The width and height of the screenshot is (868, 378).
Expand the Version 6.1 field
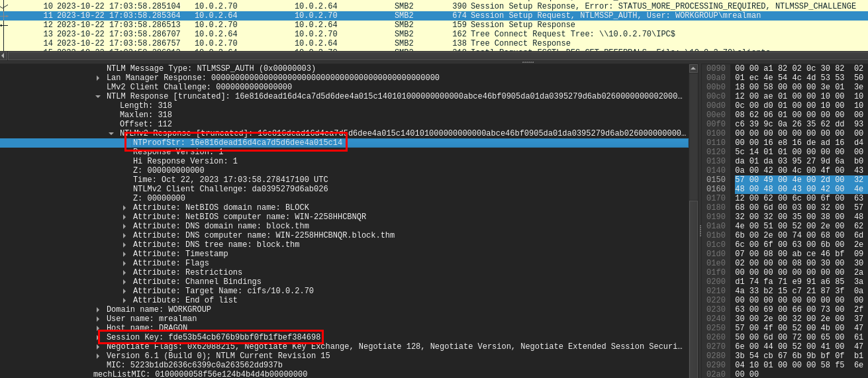tap(98, 356)
